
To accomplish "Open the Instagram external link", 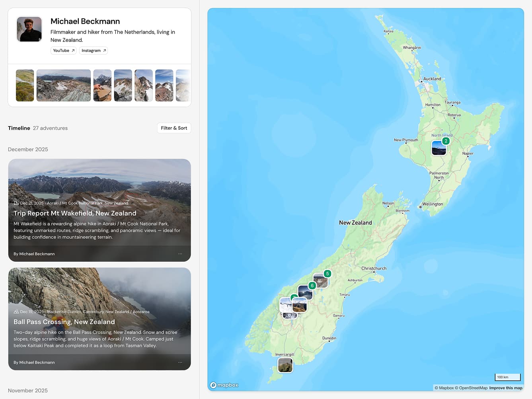I will click(93, 51).
